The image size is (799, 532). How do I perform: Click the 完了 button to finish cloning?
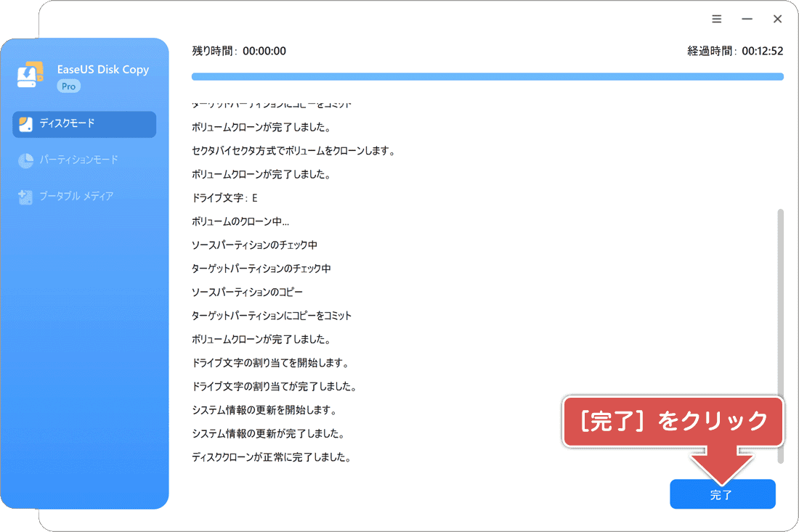722,494
